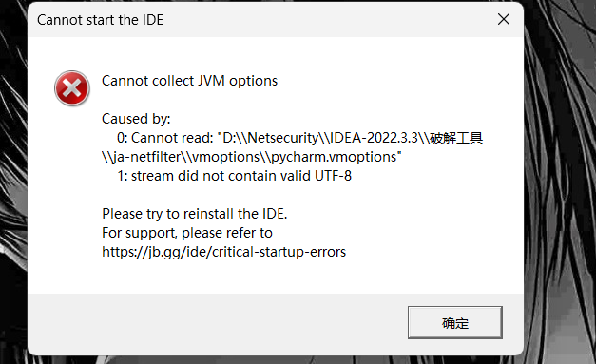Open the jb.gg critical-startup-errors link
596x364 pixels.
[224, 252]
